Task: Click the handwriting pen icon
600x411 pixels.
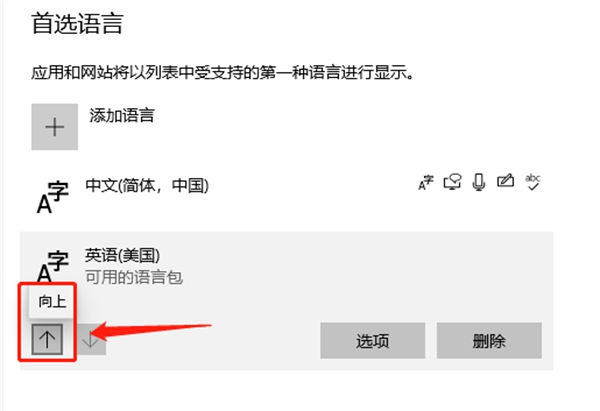Action: 505,181
